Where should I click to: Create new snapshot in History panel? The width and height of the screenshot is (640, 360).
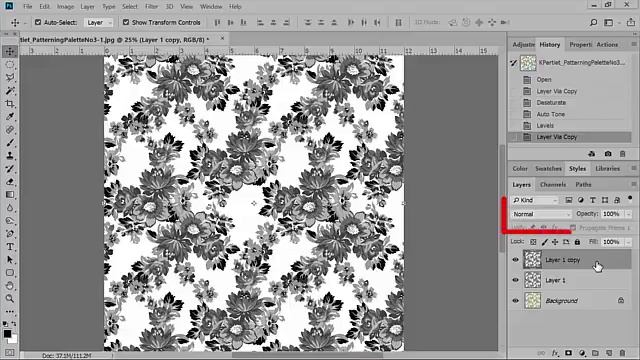pos(608,154)
